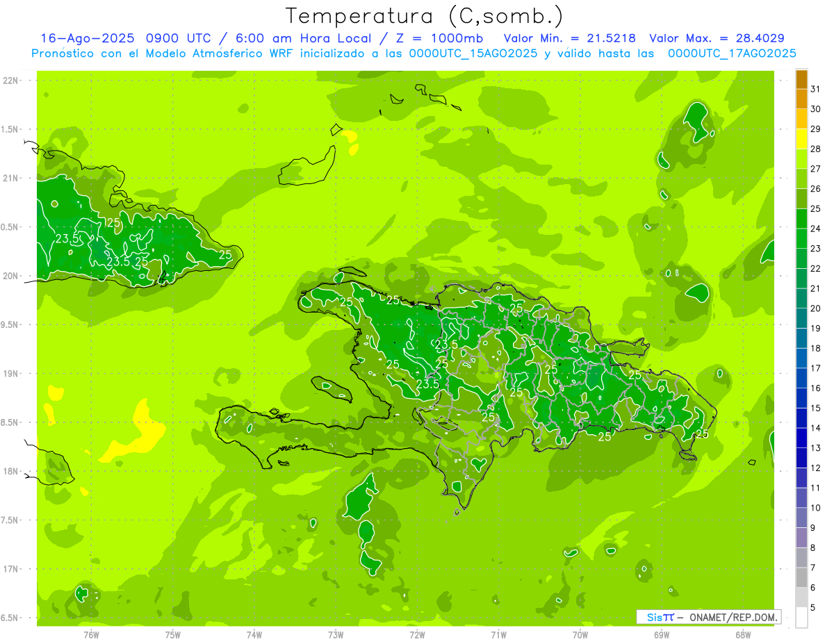Click the title 'Temperatura (C,somb.)'
The width and height of the screenshot is (834, 644).
click(424, 17)
